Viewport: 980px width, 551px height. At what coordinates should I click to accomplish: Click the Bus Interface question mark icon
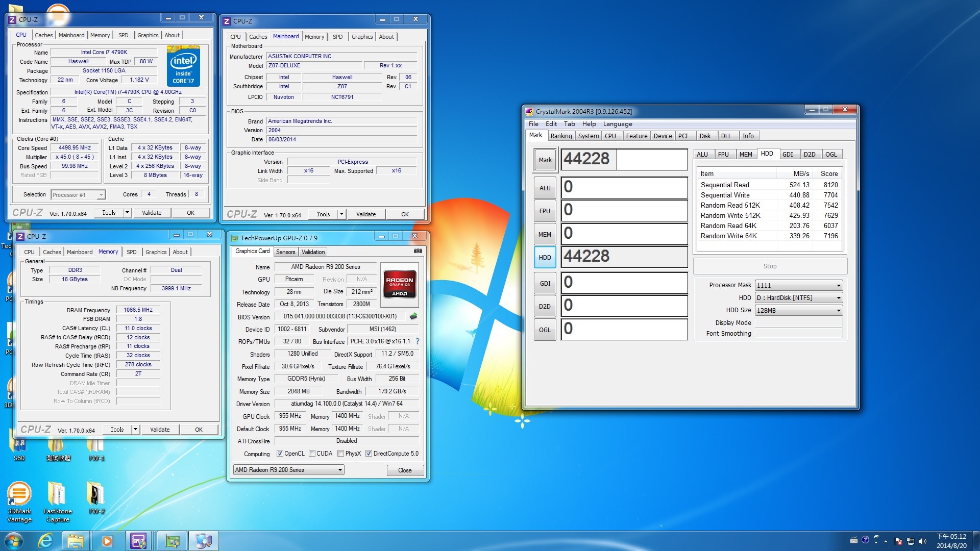(x=418, y=341)
